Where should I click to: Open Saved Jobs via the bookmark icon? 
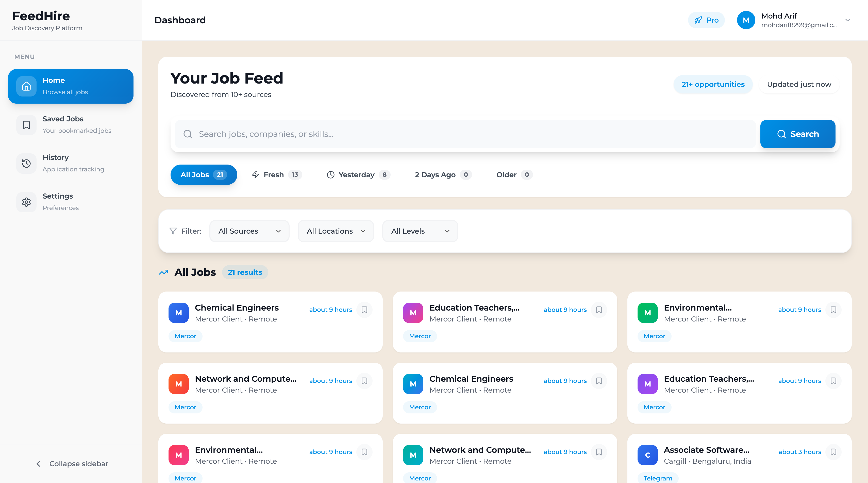tap(26, 125)
